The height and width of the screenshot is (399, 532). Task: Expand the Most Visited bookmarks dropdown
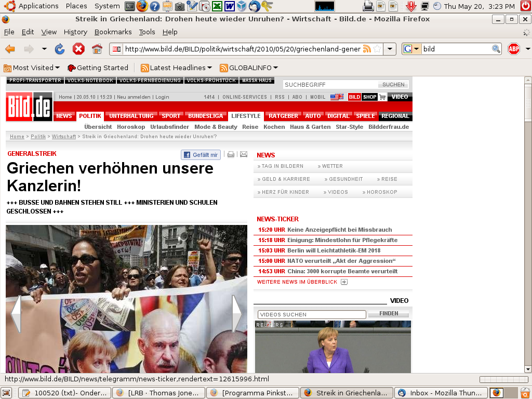click(x=57, y=68)
